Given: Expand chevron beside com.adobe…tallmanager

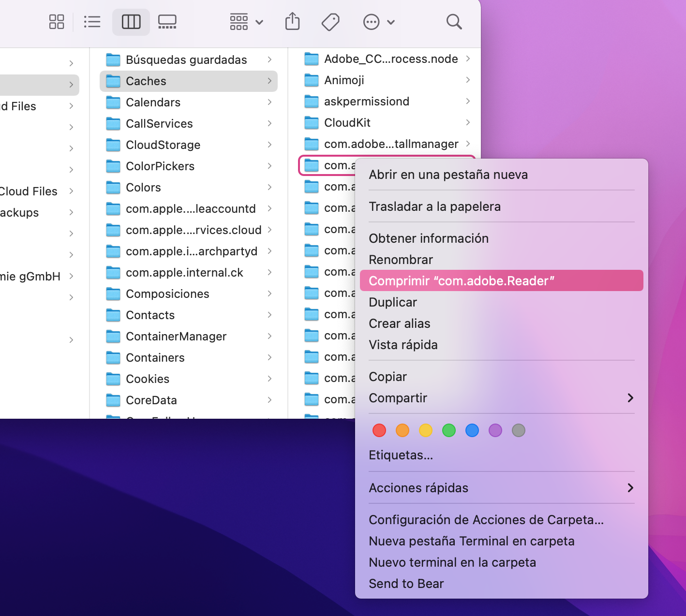Looking at the screenshot, I should tap(468, 144).
